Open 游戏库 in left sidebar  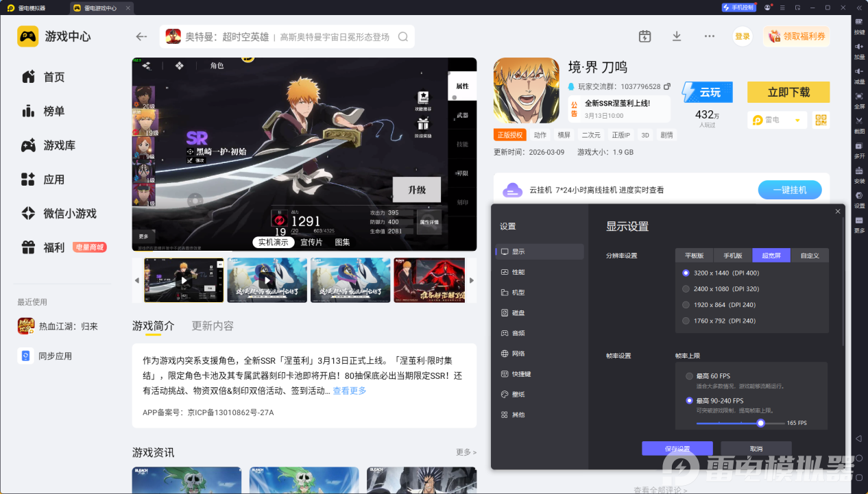click(59, 145)
